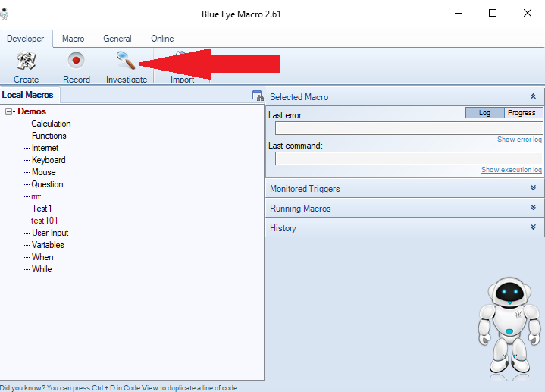Select the User Input macro

point(50,233)
